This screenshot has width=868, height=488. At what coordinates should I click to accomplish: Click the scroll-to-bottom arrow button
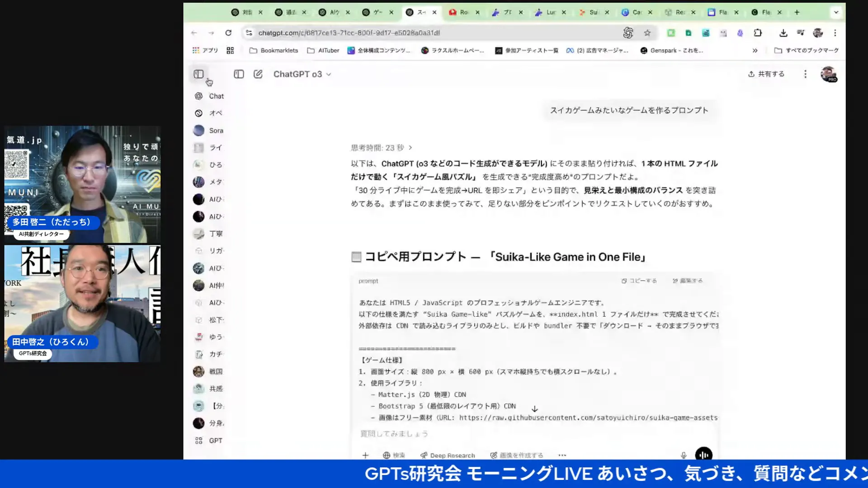click(x=534, y=409)
